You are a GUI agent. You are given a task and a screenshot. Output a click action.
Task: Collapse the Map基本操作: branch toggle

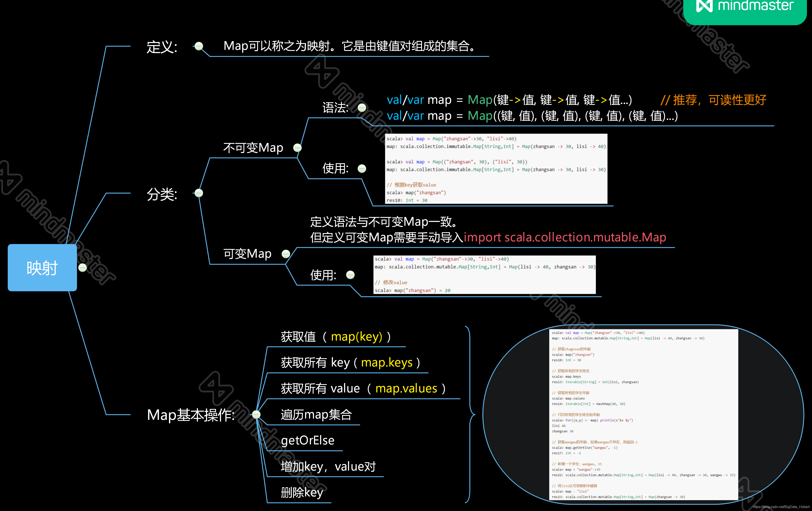pyautogui.click(x=256, y=414)
